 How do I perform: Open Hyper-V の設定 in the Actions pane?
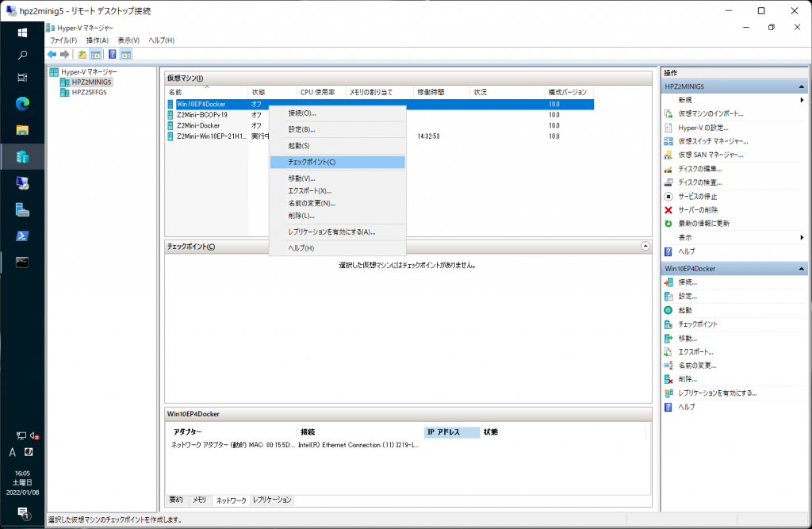(703, 128)
